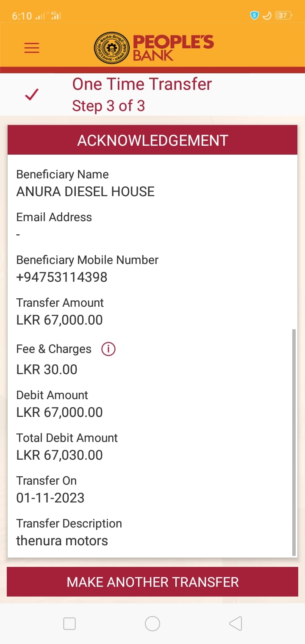Select the beneficiary name Anura Diesel House
The height and width of the screenshot is (644, 305).
pyautogui.click(x=85, y=192)
